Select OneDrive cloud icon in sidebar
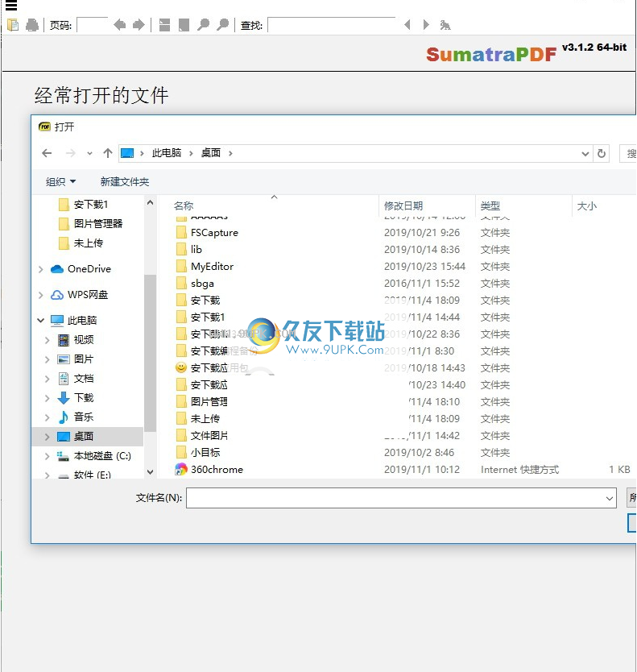Screen dimensions: 637x672 pyautogui.click(x=57, y=269)
